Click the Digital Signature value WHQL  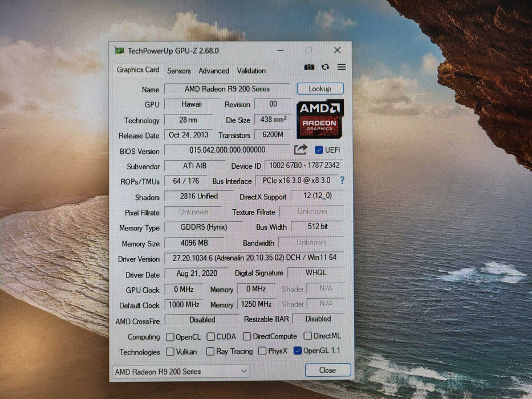[316, 272]
